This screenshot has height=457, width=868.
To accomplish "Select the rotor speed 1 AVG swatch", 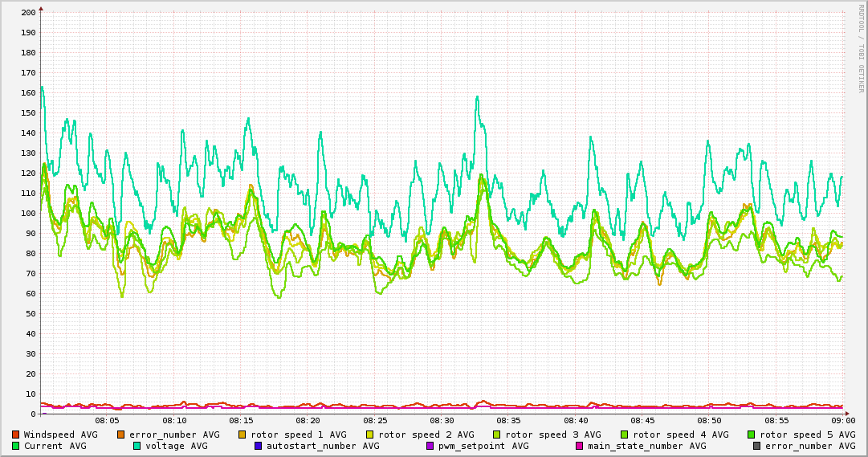I will click(242, 435).
